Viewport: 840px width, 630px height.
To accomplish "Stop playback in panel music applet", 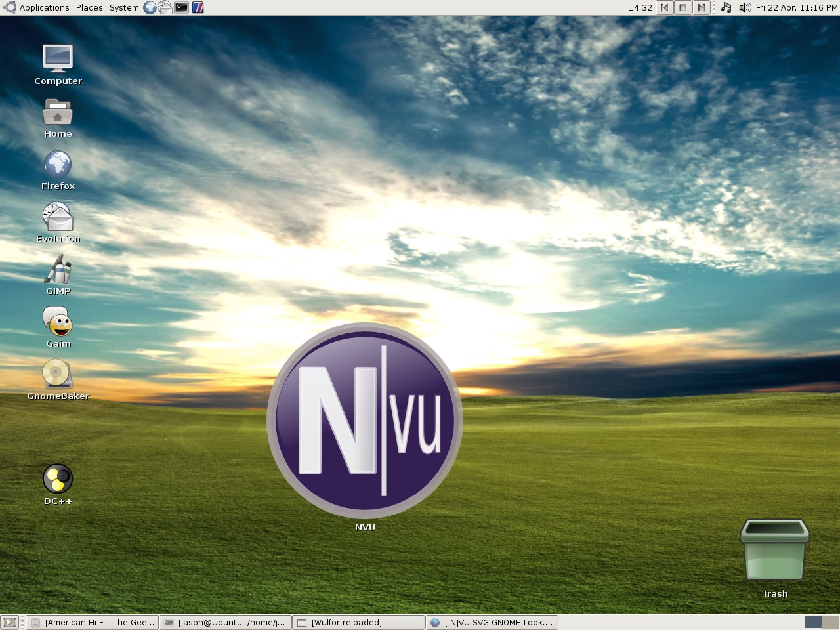I will pyautogui.click(x=683, y=8).
